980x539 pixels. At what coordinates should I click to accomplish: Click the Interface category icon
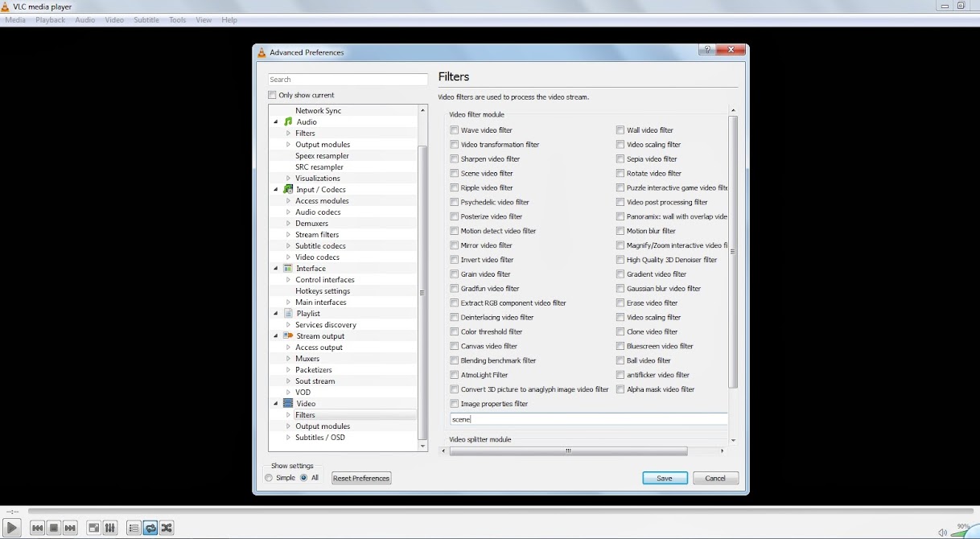point(288,268)
